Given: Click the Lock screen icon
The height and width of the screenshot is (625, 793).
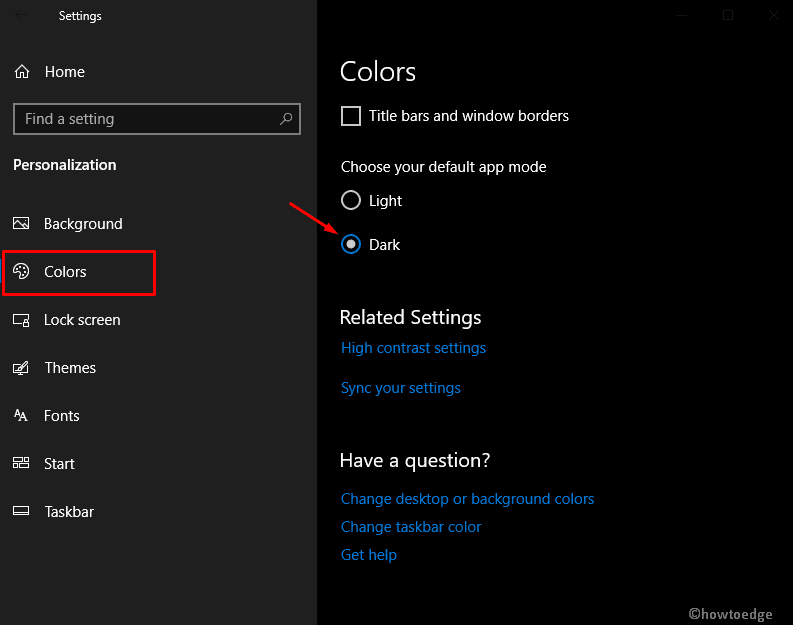Looking at the screenshot, I should coord(21,320).
